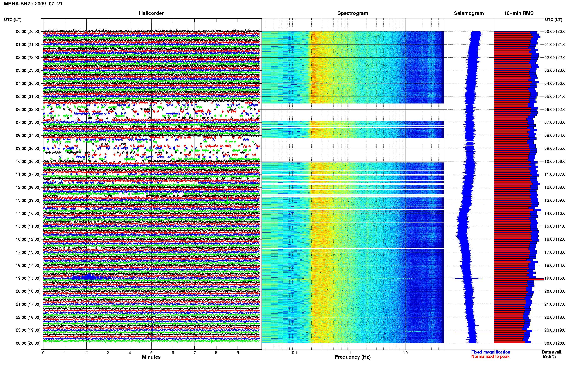Select the Spectrogram panel heading
This screenshot has width=588, height=368.
353,13
